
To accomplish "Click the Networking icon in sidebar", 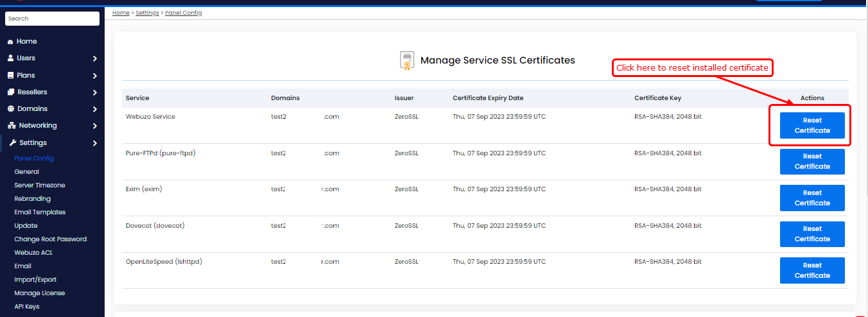I will point(12,126).
